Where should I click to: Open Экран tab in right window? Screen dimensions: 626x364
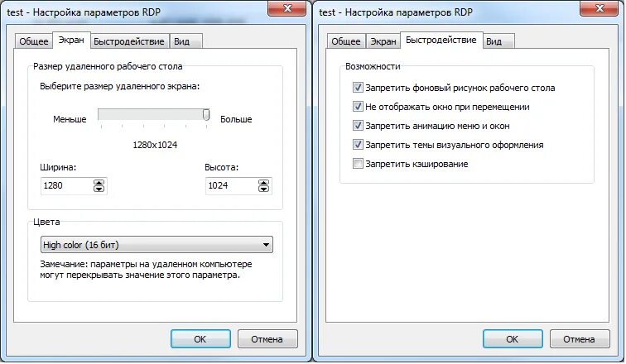pos(383,41)
